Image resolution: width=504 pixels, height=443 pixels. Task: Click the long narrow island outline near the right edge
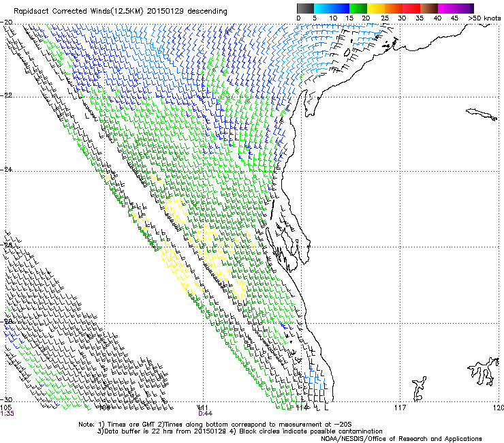click(x=482, y=114)
